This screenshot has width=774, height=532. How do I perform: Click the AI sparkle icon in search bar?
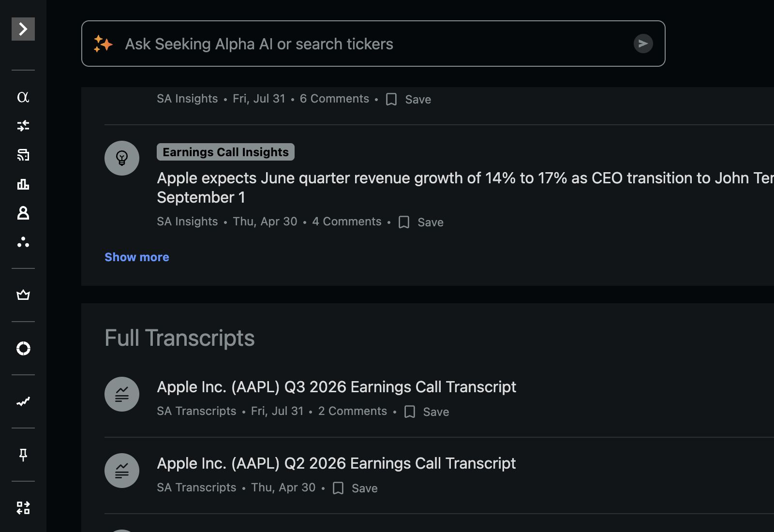point(103,44)
